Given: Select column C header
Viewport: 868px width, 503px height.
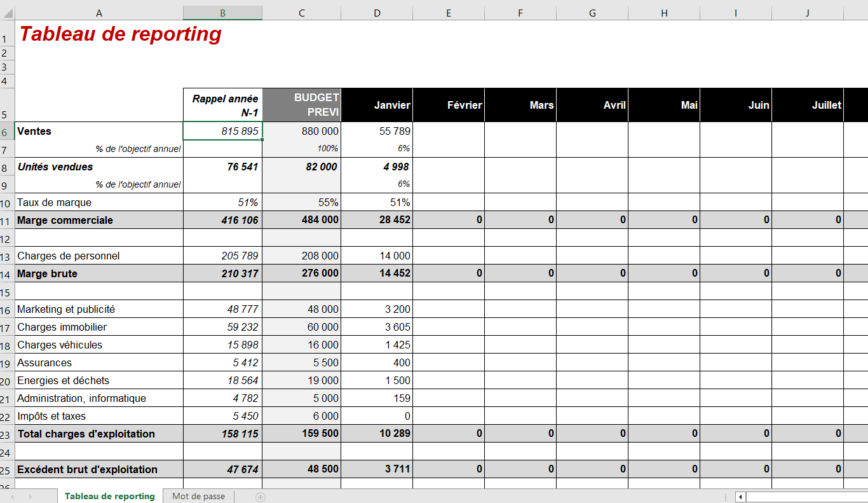Looking at the screenshot, I should pos(302,13).
